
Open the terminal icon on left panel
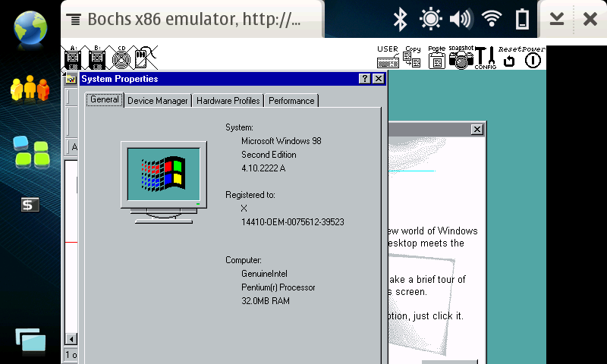[x=30, y=205]
